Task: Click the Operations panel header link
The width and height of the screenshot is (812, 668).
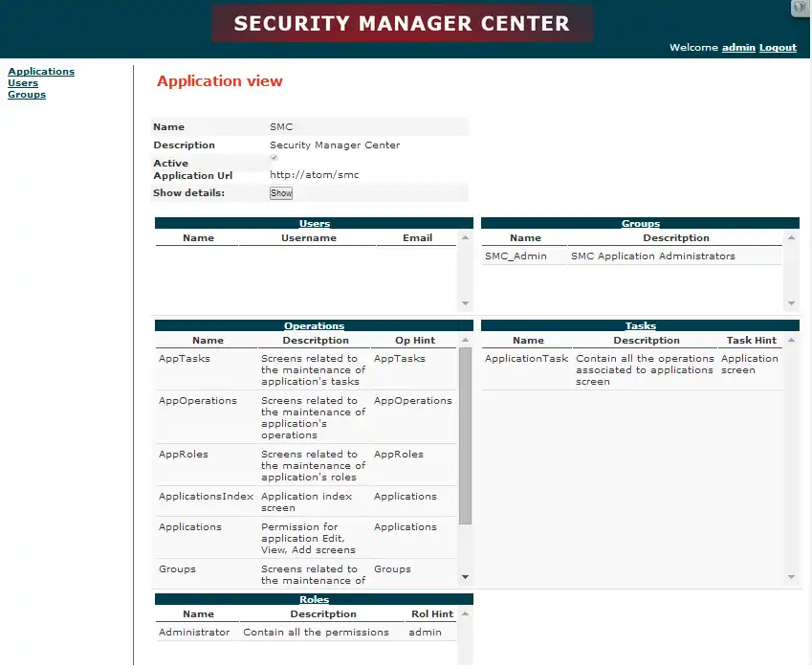Action: pyautogui.click(x=315, y=326)
